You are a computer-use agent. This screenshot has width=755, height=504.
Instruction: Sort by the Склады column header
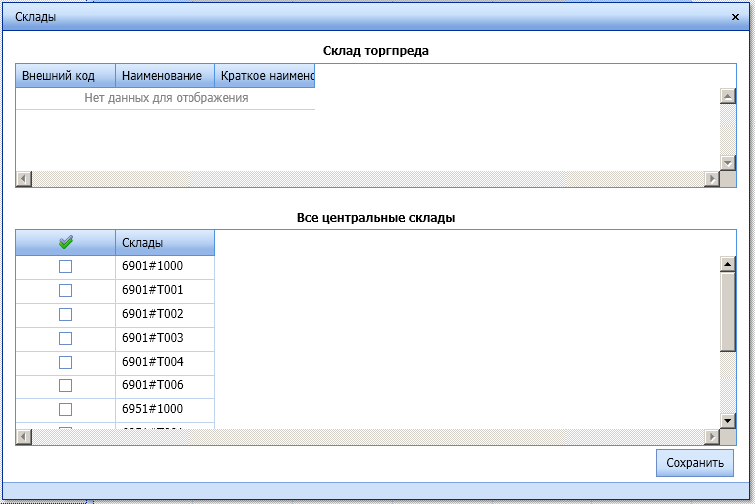[164, 243]
